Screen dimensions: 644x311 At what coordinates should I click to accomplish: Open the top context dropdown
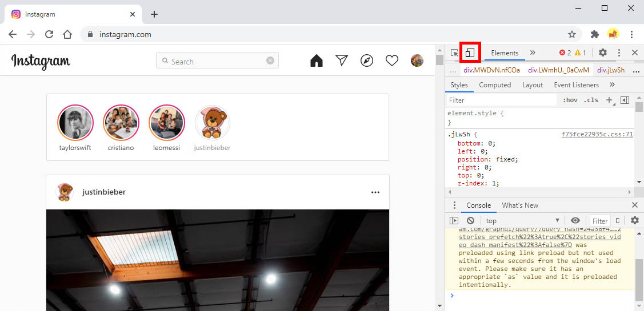tap(523, 221)
